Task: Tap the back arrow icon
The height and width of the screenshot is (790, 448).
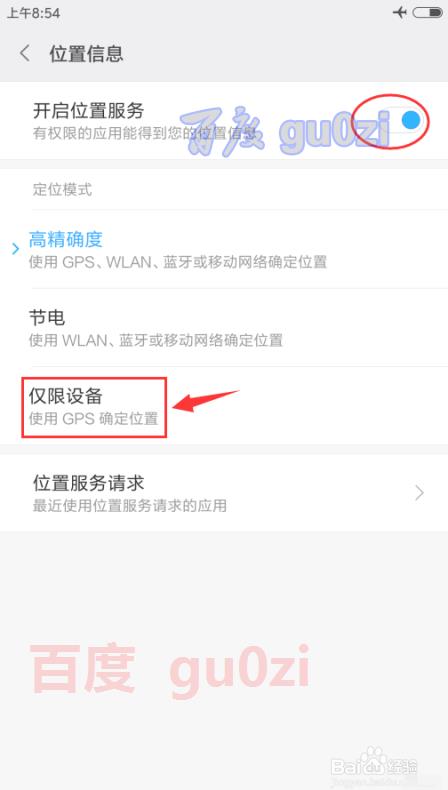Action: [x=25, y=53]
